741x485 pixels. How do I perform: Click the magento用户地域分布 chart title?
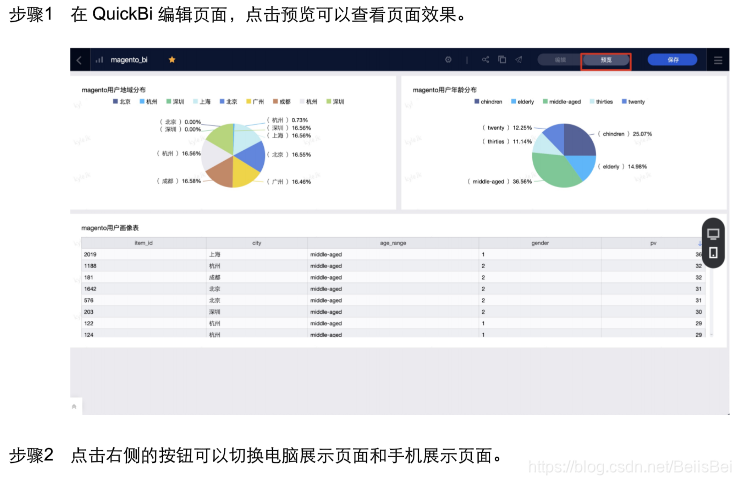pyautogui.click(x=113, y=90)
